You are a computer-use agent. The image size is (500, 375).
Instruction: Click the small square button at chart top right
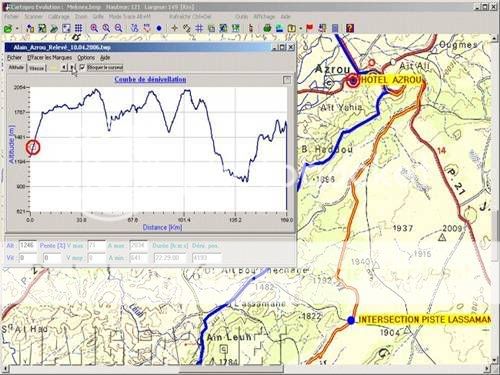click(287, 80)
